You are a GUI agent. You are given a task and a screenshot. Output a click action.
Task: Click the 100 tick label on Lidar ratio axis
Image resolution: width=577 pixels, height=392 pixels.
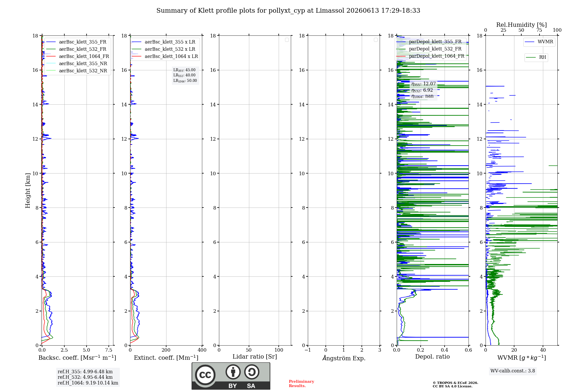tap(279, 350)
